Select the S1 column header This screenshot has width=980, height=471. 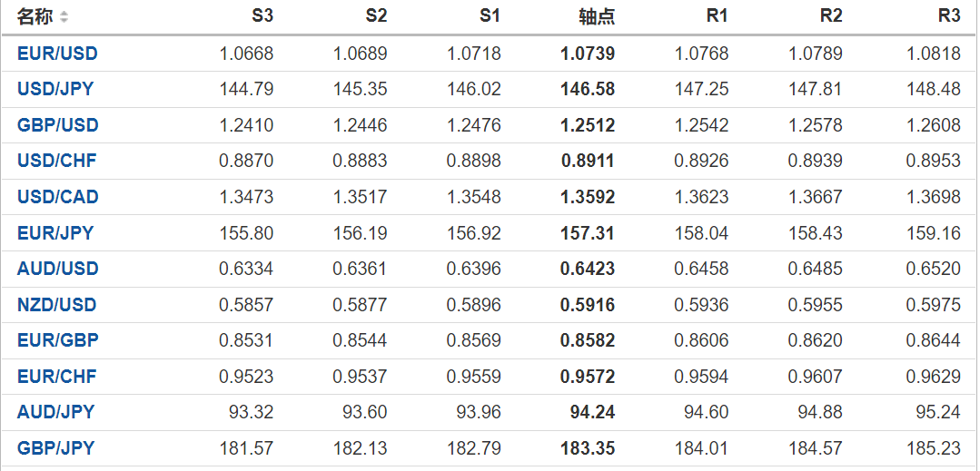click(490, 16)
